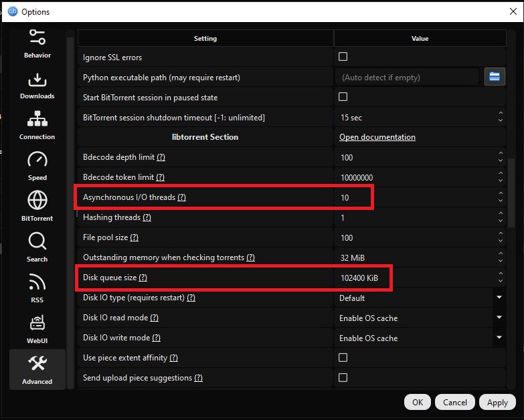The height and width of the screenshot is (420, 524).
Task: Increase Bdecode token limit value
Action: coord(501,174)
